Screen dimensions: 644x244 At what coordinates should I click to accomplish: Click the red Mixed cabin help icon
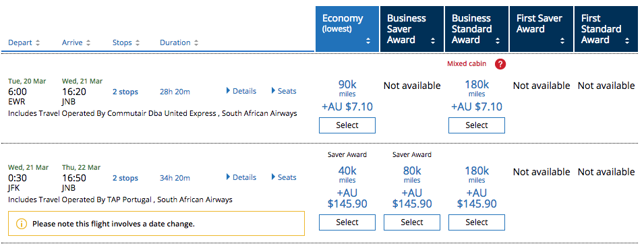coord(500,64)
